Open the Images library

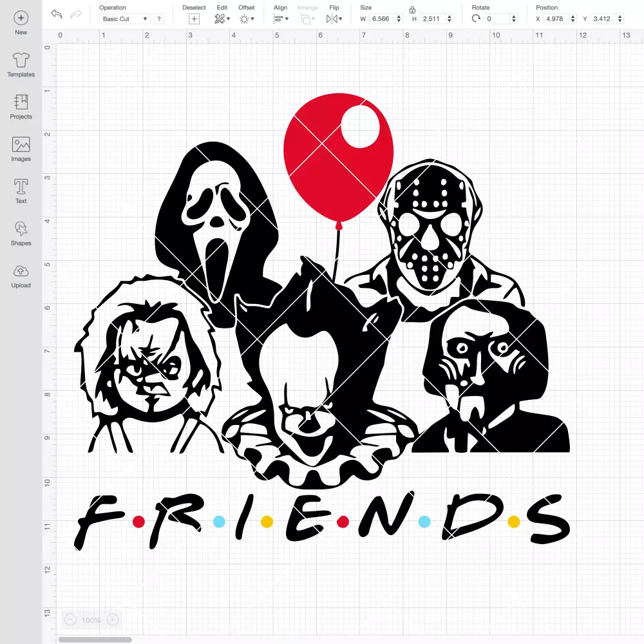[21, 149]
